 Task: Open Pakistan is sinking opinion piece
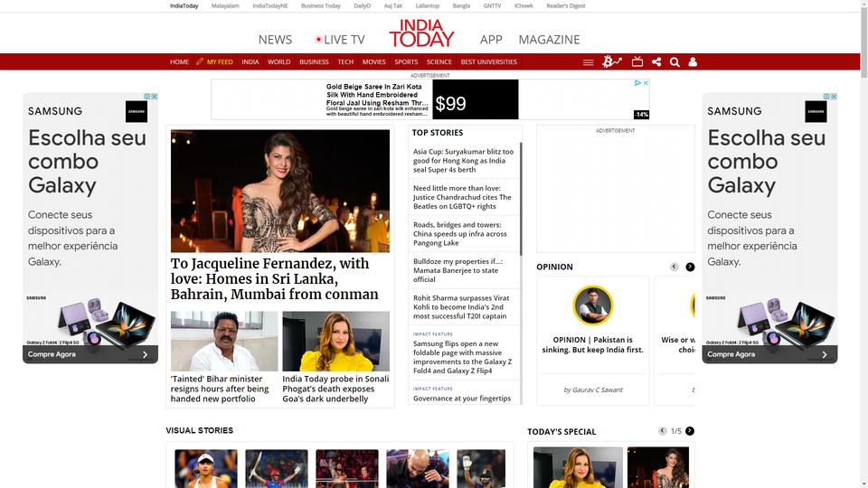click(593, 344)
